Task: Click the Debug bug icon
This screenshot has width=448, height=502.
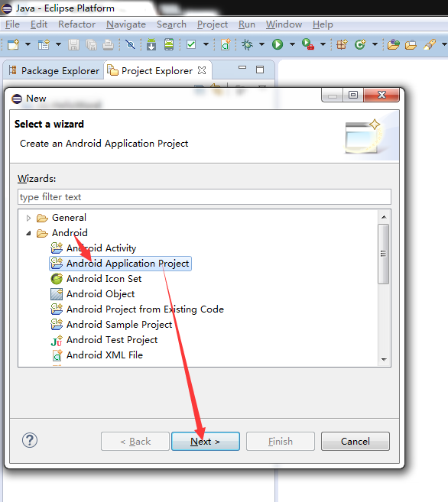Action: coord(247,44)
